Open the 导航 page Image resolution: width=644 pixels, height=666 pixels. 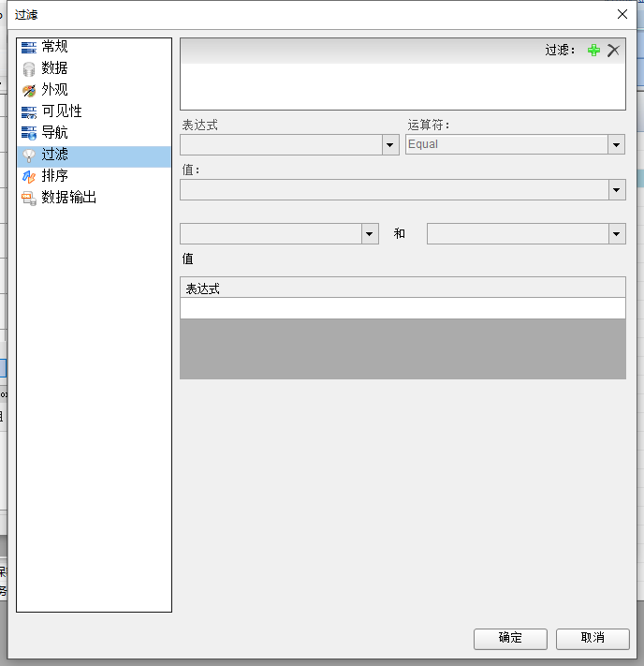94,133
